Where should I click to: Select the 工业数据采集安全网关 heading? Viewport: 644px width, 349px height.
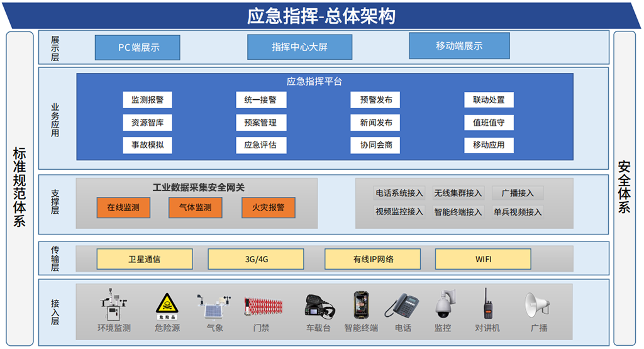(x=198, y=187)
